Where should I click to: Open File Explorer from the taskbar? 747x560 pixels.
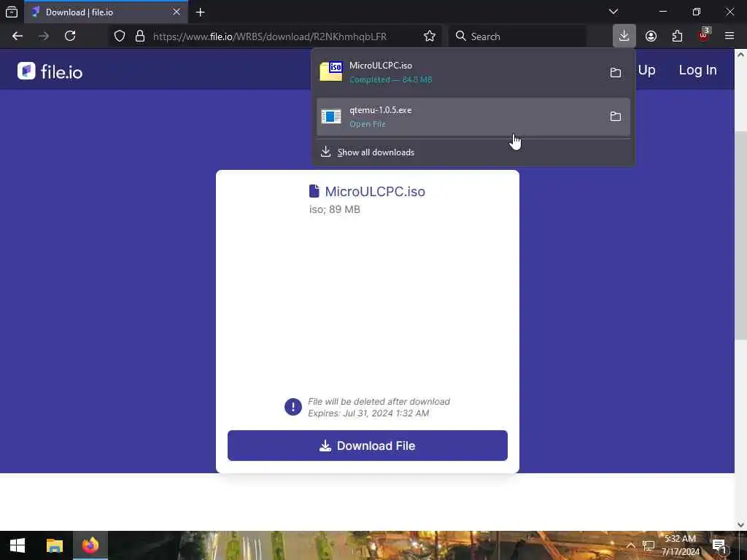[54, 545]
